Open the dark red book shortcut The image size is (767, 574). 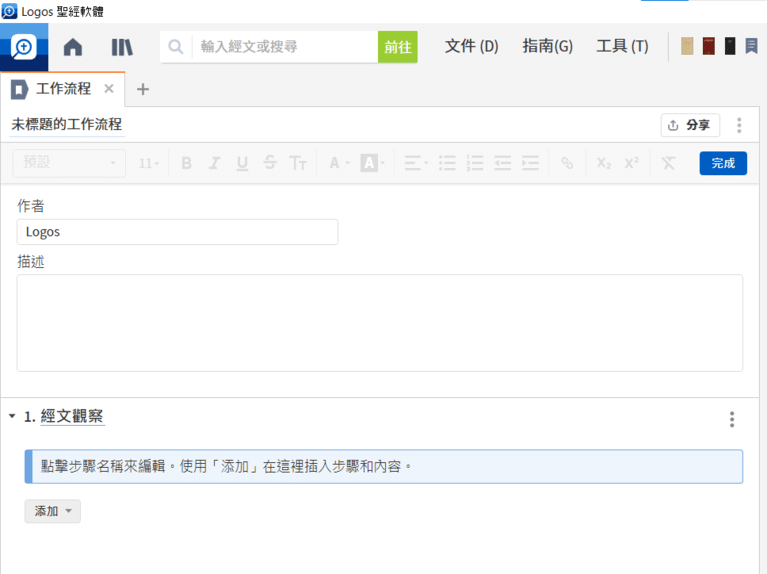709,46
